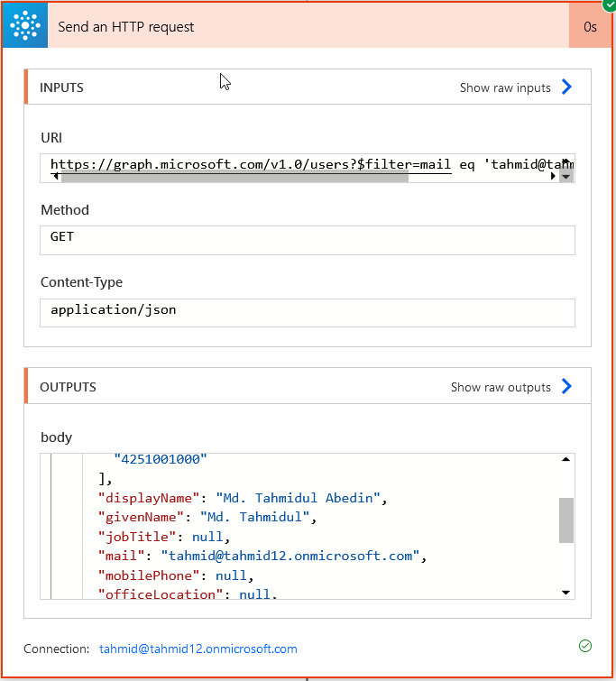
Task: Click the Method field containing GET
Action: (x=308, y=240)
